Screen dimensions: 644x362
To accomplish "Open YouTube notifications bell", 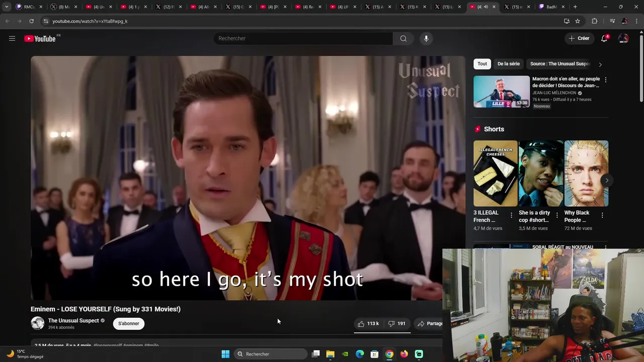I will click(604, 38).
